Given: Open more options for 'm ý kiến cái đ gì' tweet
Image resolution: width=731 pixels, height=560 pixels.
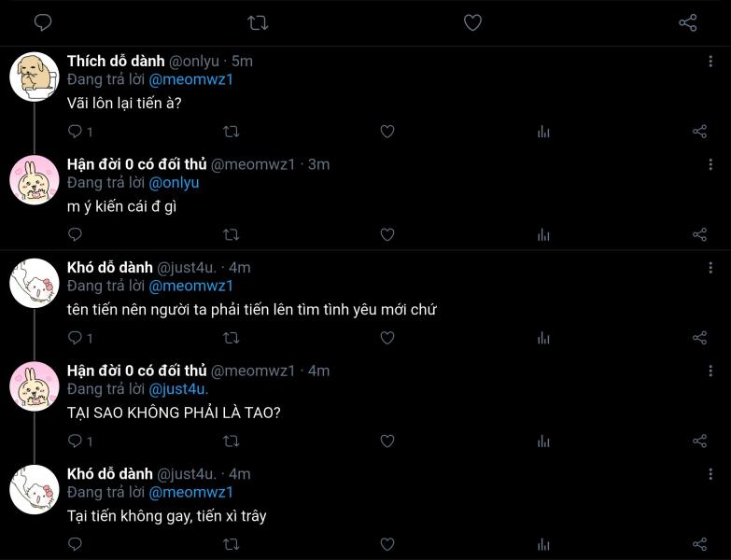Looking at the screenshot, I should [x=710, y=164].
